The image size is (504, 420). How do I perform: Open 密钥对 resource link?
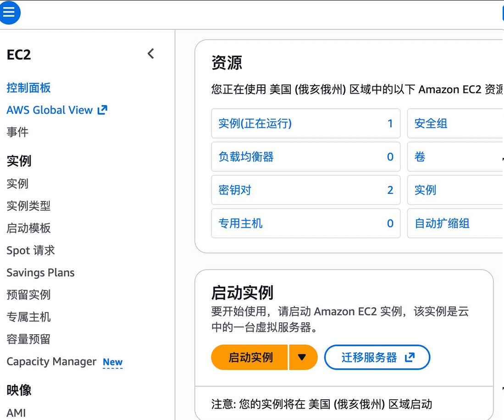(x=235, y=190)
